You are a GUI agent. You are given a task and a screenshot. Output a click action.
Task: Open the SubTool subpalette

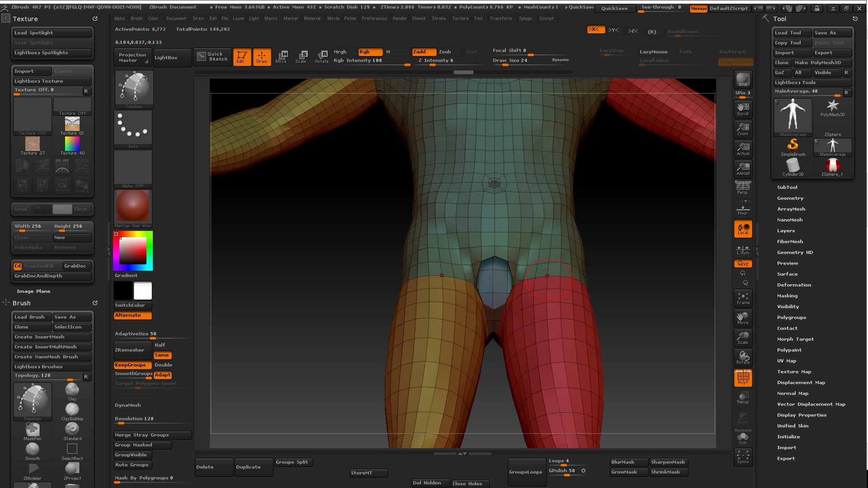click(787, 187)
